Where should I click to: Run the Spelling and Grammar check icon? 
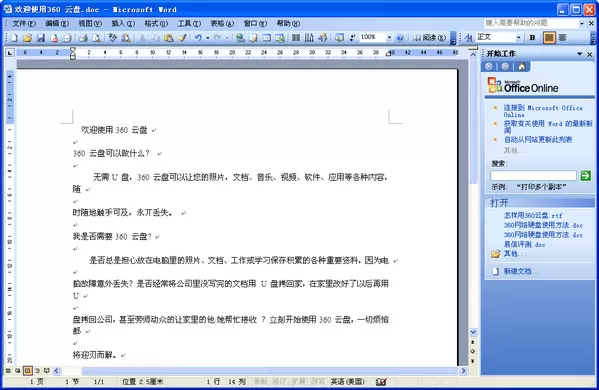pos(112,38)
